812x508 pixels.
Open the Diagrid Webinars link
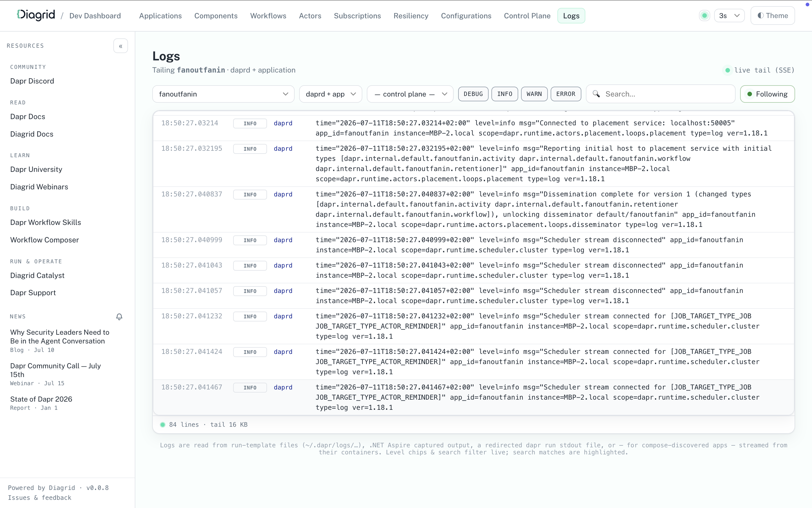point(39,187)
